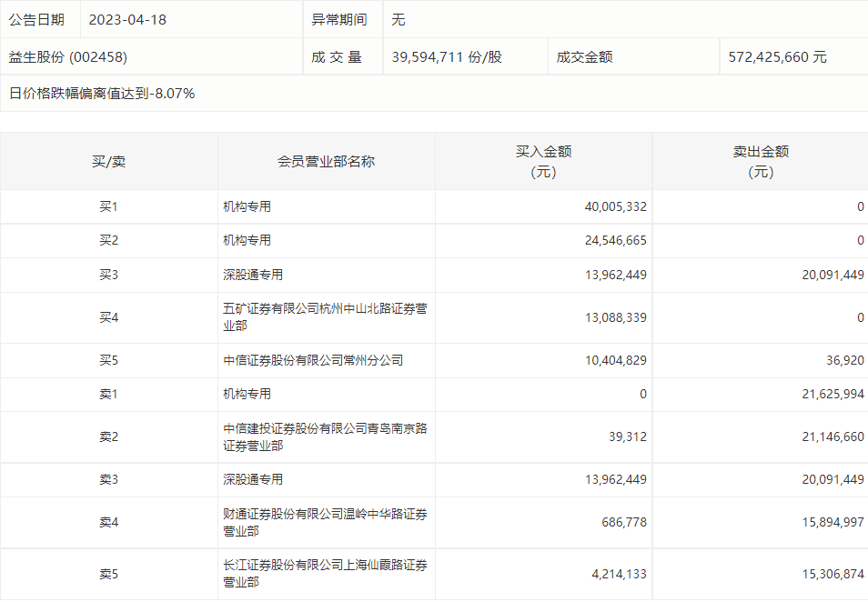Click 机构专用 in the 买2 row
This screenshot has height=602, width=868.
(x=247, y=241)
